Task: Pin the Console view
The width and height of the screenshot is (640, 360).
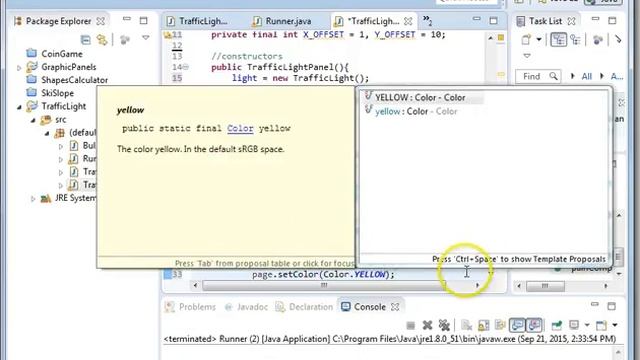Action: pos(557,325)
